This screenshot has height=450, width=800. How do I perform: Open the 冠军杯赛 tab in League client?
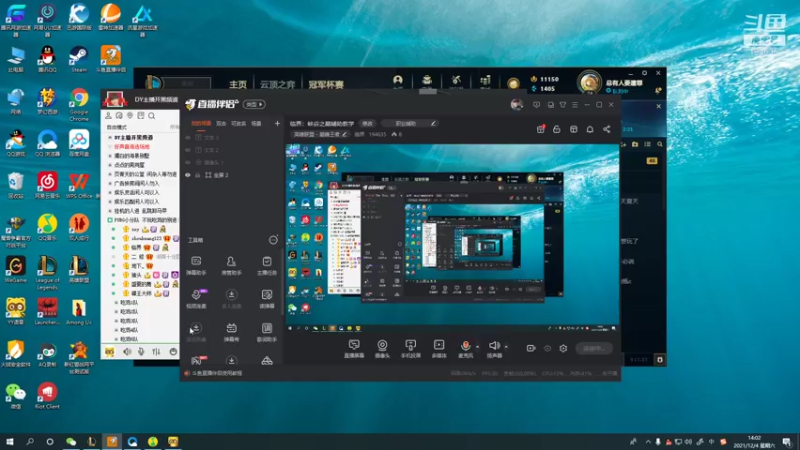(x=326, y=84)
